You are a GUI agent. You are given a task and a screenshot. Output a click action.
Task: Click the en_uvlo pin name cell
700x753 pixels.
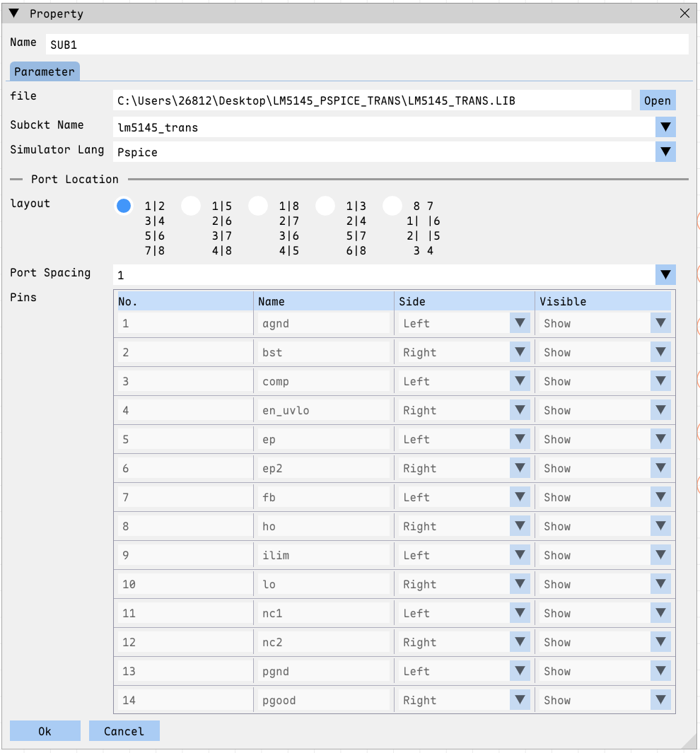324,410
